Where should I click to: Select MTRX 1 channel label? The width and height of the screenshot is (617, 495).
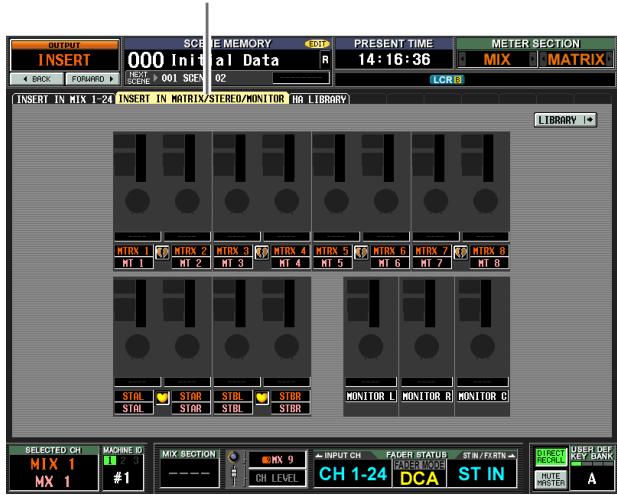(x=134, y=251)
